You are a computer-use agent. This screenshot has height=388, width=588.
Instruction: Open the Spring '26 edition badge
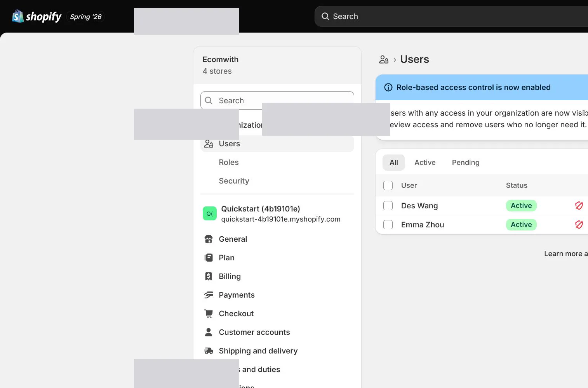coord(85,17)
